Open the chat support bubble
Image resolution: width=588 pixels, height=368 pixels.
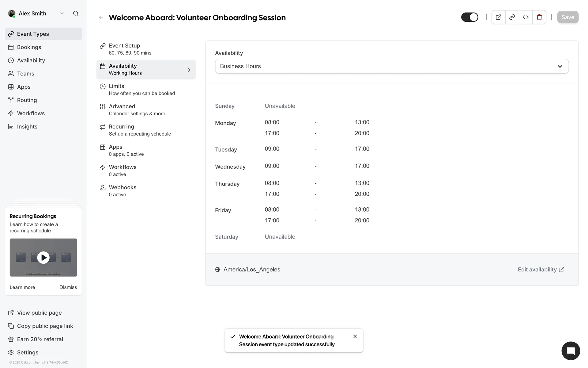(x=571, y=351)
